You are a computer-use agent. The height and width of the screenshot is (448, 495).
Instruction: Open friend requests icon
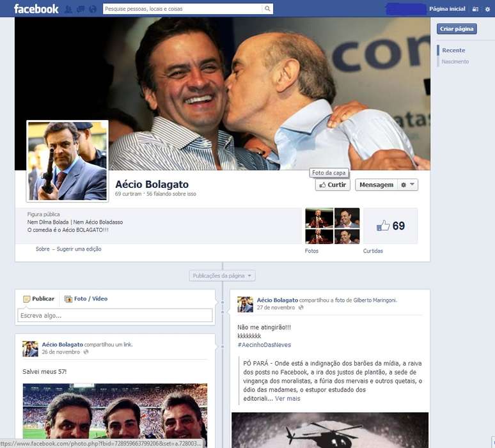pyautogui.click(x=68, y=9)
